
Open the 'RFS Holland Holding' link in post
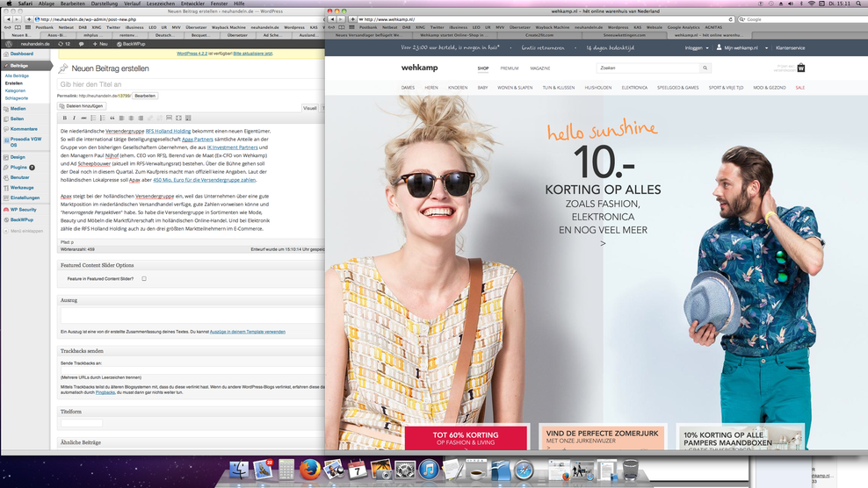[x=169, y=131]
